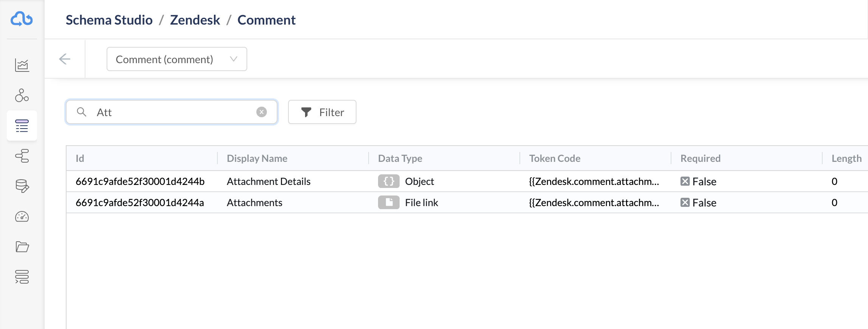
Task: Open the Comment (comment) dropdown
Action: (x=177, y=59)
